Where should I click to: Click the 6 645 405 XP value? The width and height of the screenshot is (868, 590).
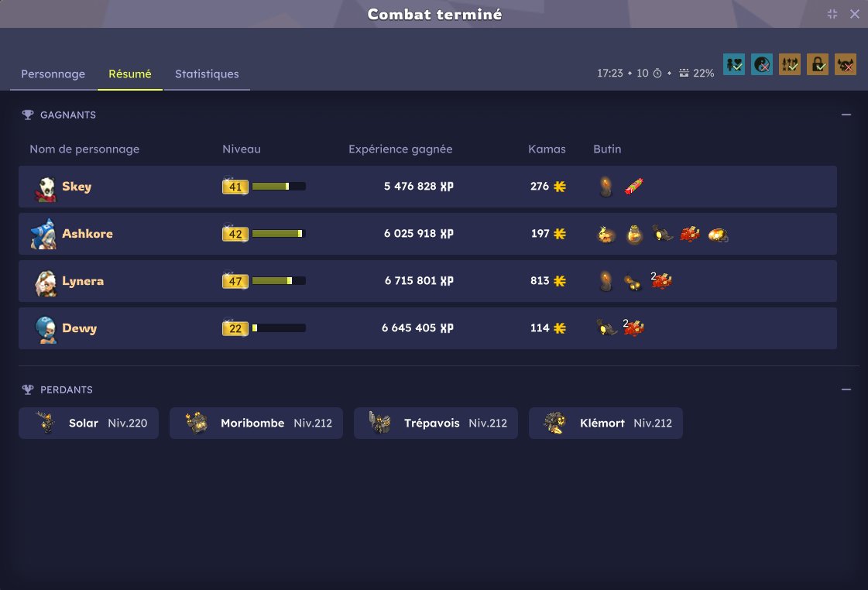click(417, 328)
